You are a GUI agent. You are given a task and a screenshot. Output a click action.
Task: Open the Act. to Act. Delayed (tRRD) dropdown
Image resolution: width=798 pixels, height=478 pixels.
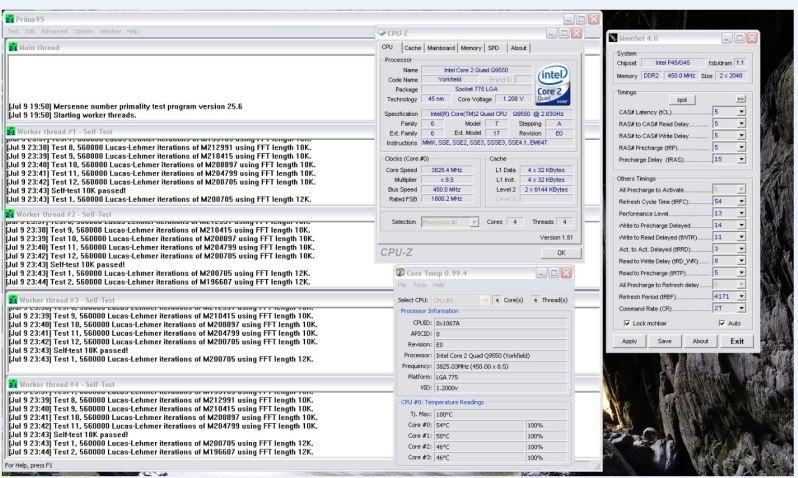click(741, 249)
